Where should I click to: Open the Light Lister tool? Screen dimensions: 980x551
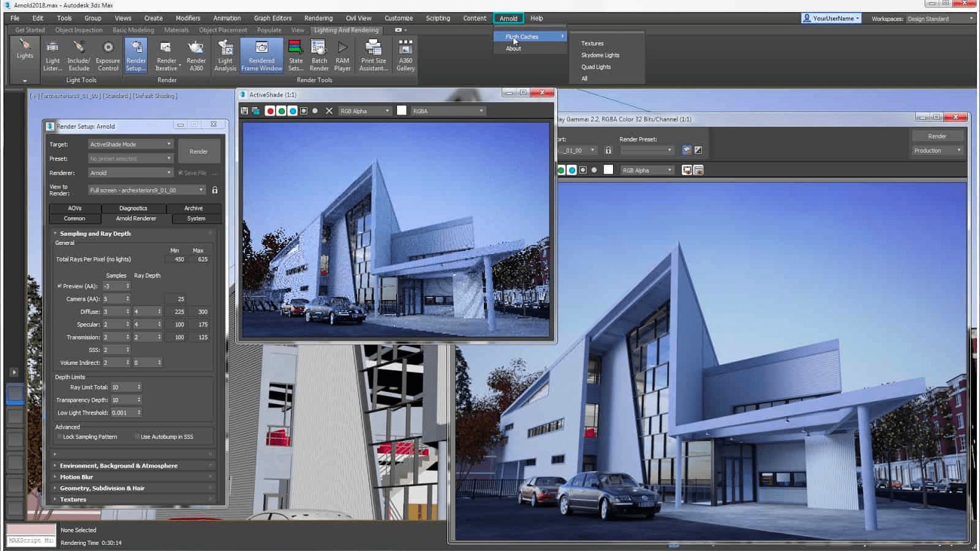pos(53,54)
